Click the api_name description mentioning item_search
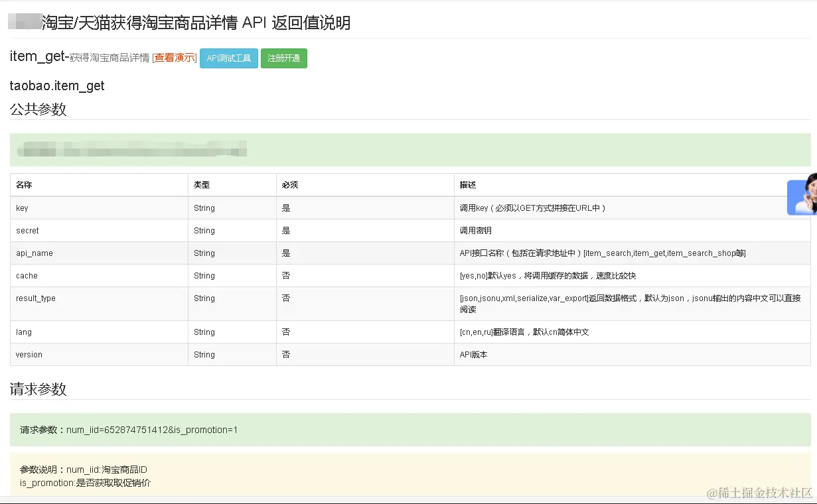This screenshot has height=504, width=817. 603,253
